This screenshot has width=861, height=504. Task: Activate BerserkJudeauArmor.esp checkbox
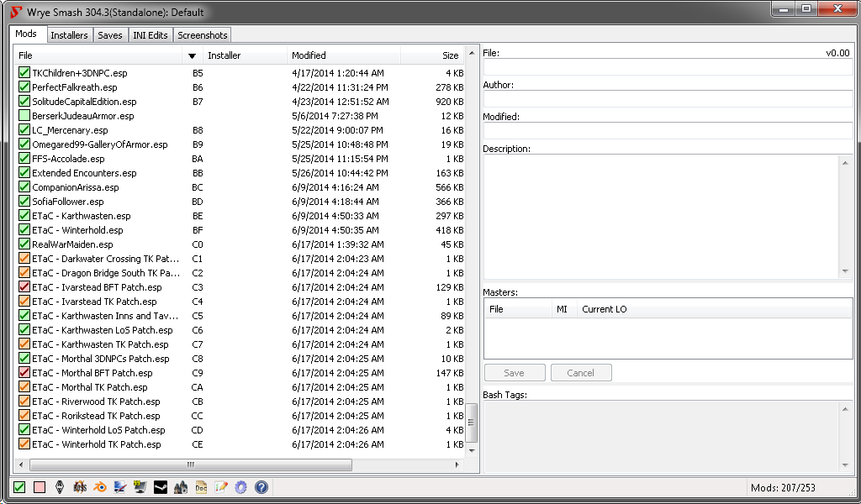coord(24,115)
